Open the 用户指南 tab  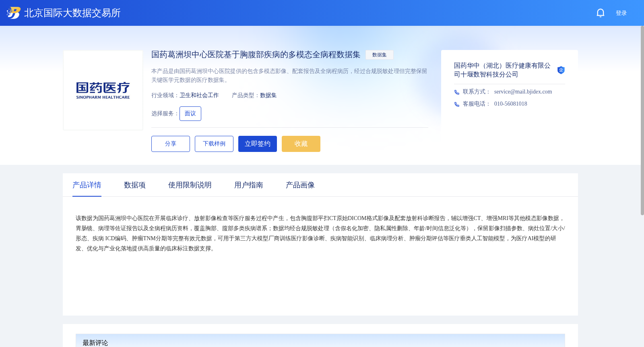[x=249, y=185]
